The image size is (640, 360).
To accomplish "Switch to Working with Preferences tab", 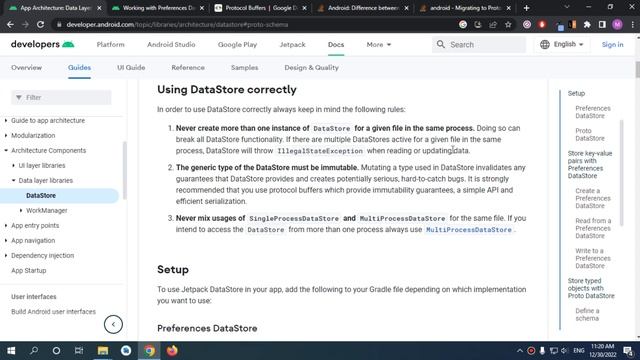I will coord(158,8).
